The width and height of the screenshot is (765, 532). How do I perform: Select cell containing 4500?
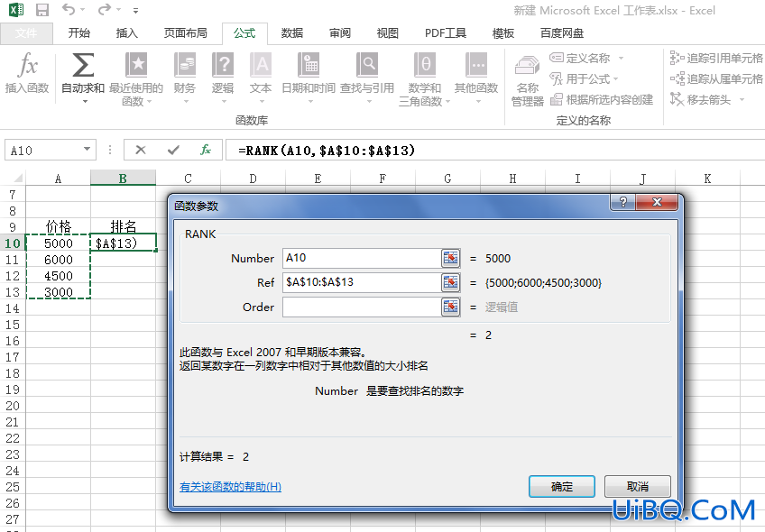click(58, 276)
